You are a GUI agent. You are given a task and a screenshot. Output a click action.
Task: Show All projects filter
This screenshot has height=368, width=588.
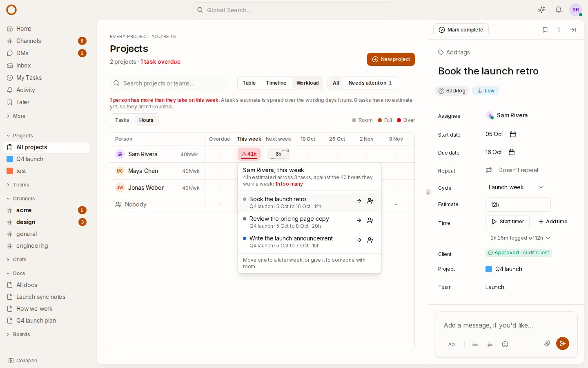point(336,83)
